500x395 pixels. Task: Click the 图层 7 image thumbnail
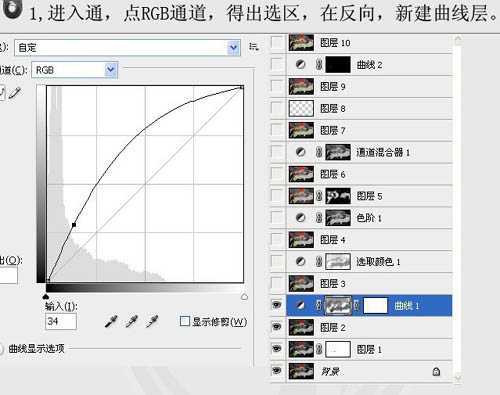click(301, 130)
